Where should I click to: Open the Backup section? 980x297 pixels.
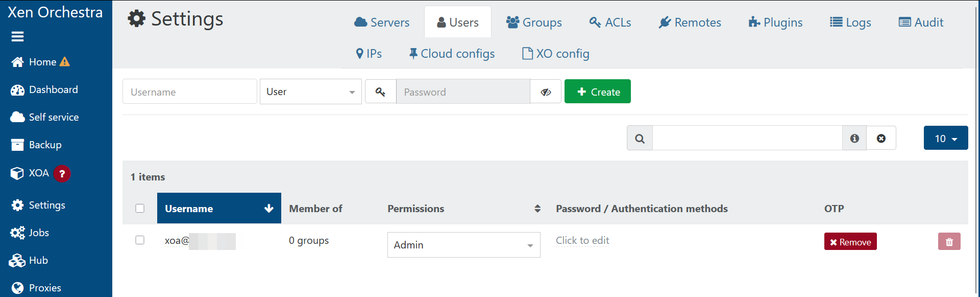tap(36, 145)
